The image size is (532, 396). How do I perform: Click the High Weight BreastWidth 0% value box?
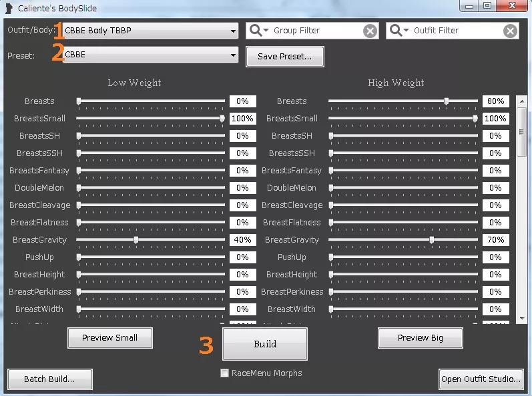pos(496,309)
